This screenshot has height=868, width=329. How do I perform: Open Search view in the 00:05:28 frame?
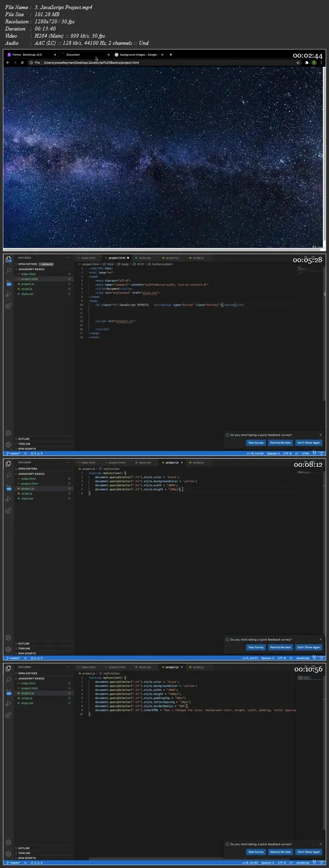(x=9, y=271)
